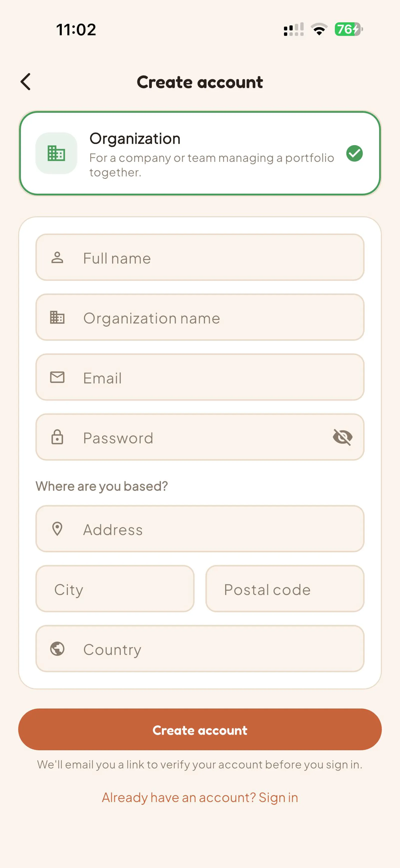Select the green checkmark on Organization card
This screenshot has height=868, width=400.
tap(354, 153)
